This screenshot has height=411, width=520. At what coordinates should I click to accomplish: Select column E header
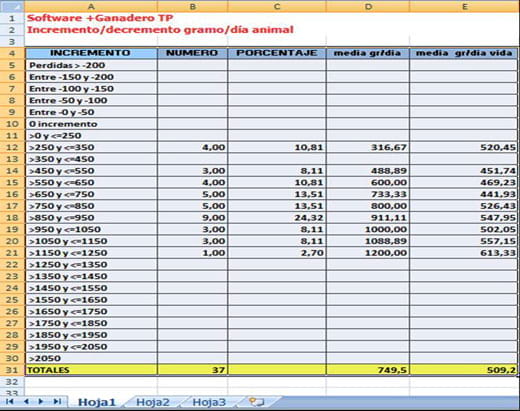(x=464, y=6)
